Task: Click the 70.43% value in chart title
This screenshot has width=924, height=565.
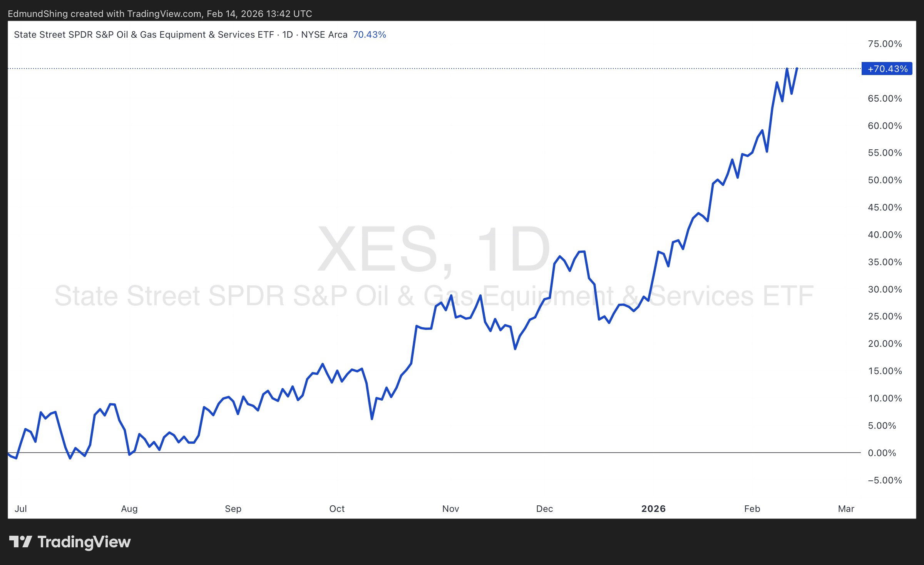Action: pyautogui.click(x=369, y=35)
